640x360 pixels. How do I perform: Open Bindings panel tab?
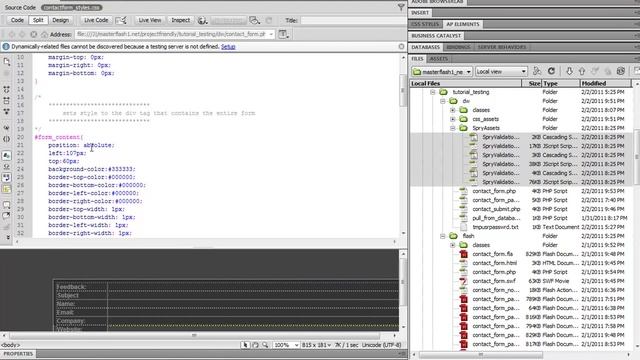pyautogui.click(x=458, y=47)
